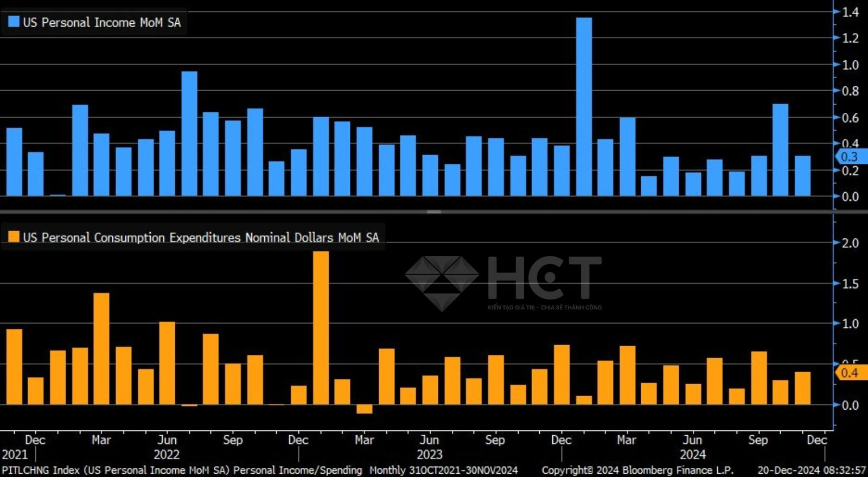Click the orange 0.4 last-value tag
Viewport: 868px width, 477px height.
851,373
